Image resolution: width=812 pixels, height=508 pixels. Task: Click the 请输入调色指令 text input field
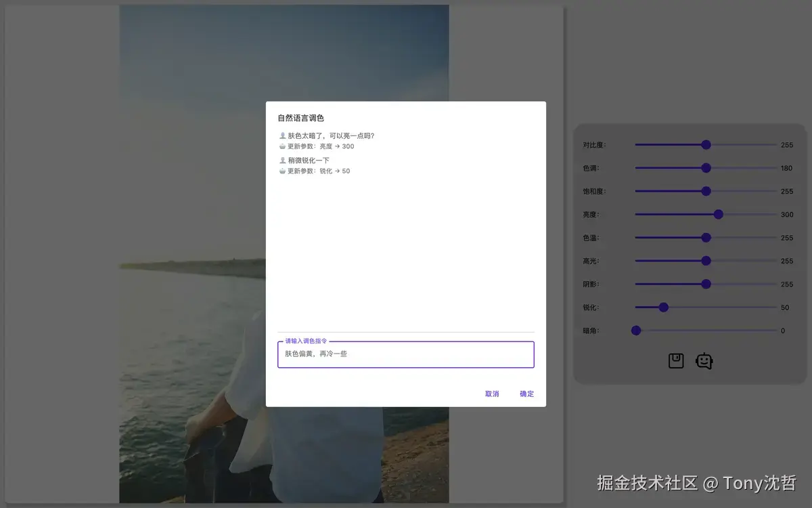click(x=406, y=354)
